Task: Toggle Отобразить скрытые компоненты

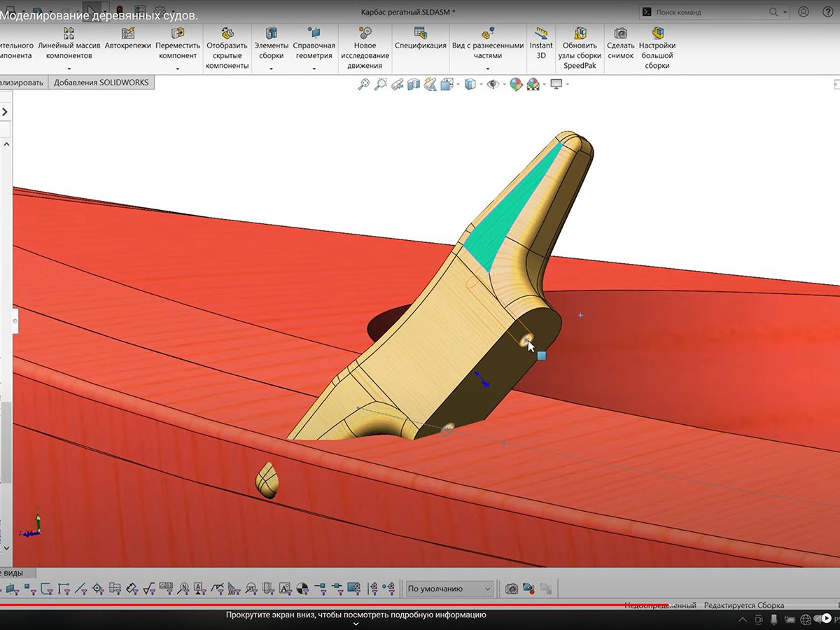Action: (227, 46)
